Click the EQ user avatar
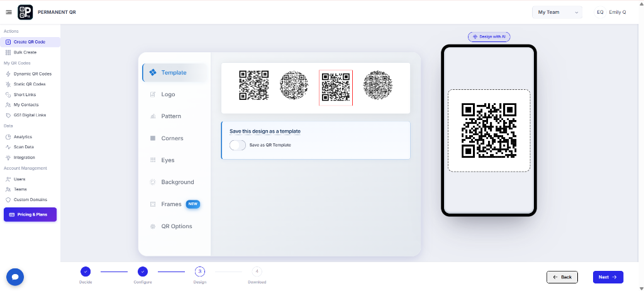The width and height of the screenshot is (644, 291). tap(600, 13)
